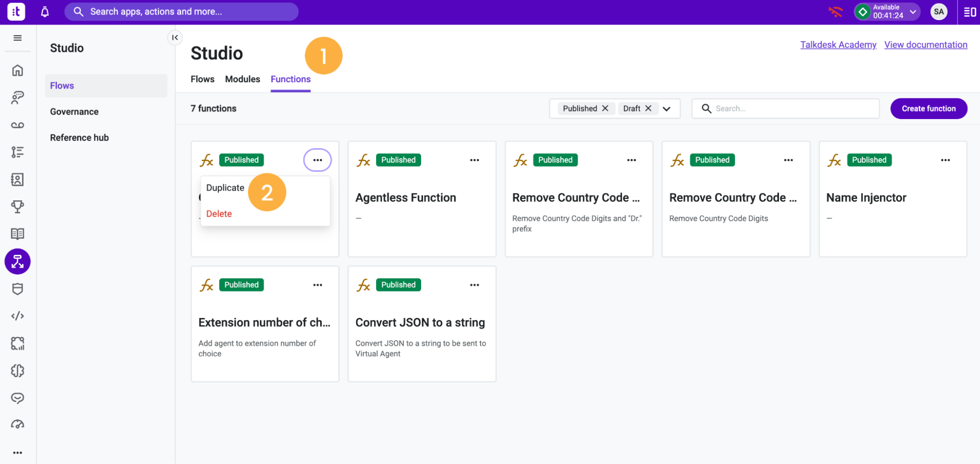
Task: Click the SA user avatar
Action: pyautogui.click(x=939, y=12)
